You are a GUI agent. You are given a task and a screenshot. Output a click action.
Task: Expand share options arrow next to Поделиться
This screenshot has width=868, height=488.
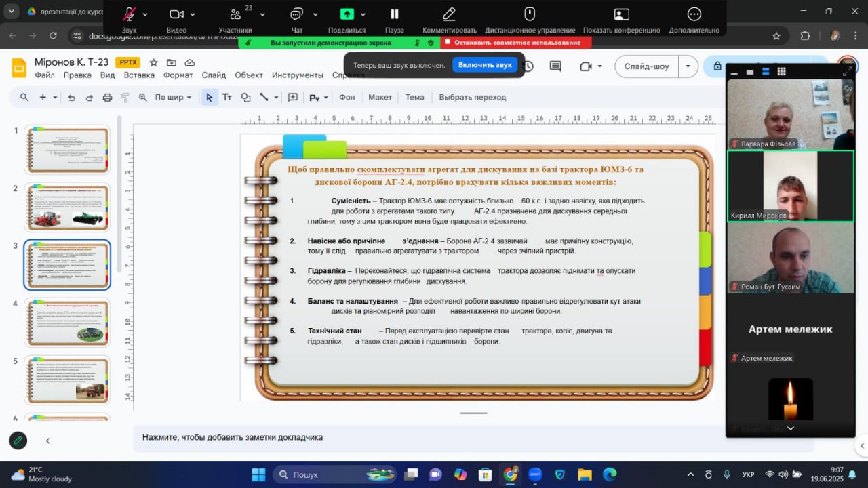click(x=363, y=14)
